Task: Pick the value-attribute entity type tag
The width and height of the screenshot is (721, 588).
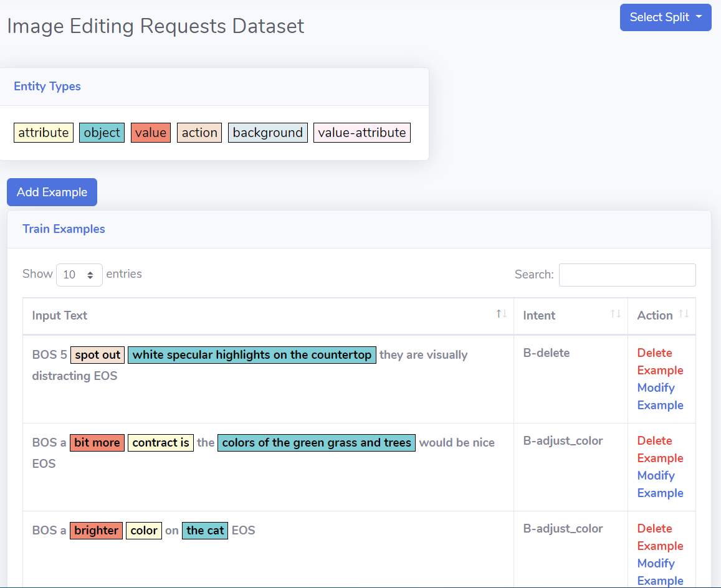Action: [x=361, y=133]
